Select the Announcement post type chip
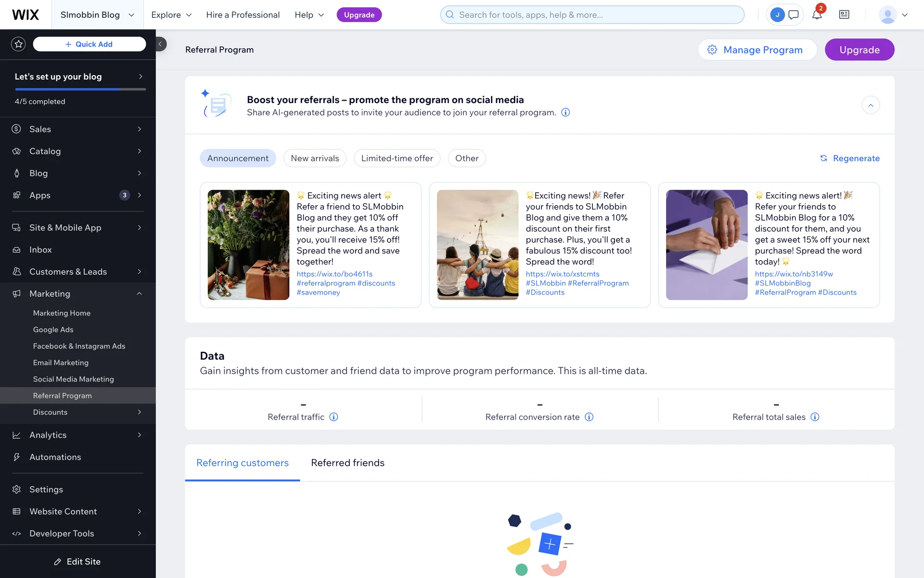This screenshot has width=924, height=578. click(238, 158)
